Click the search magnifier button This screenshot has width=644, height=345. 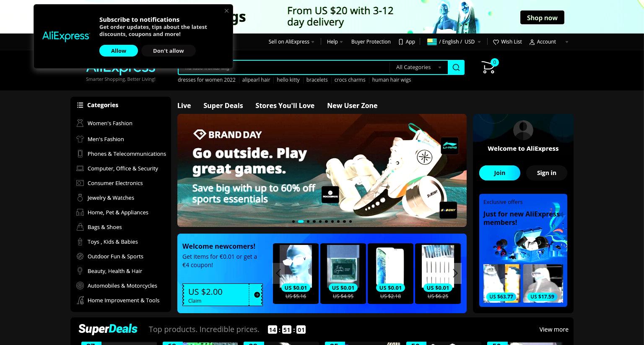456,67
